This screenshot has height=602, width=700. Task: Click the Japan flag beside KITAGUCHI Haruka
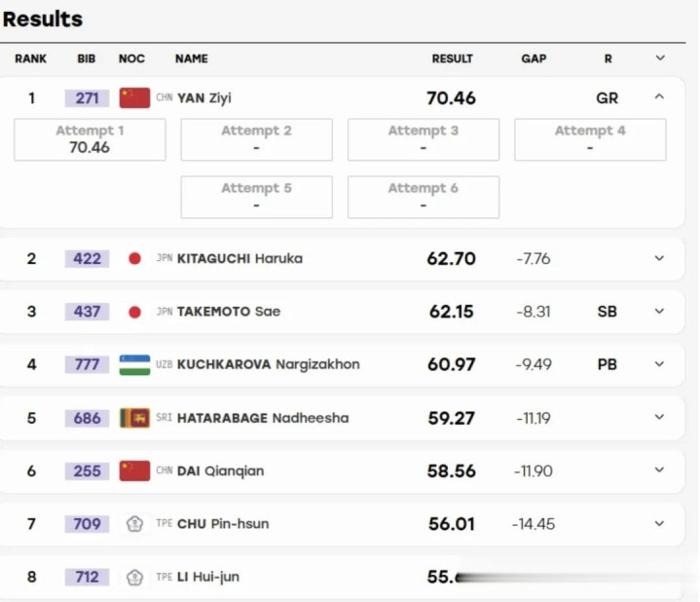point(134,258)
